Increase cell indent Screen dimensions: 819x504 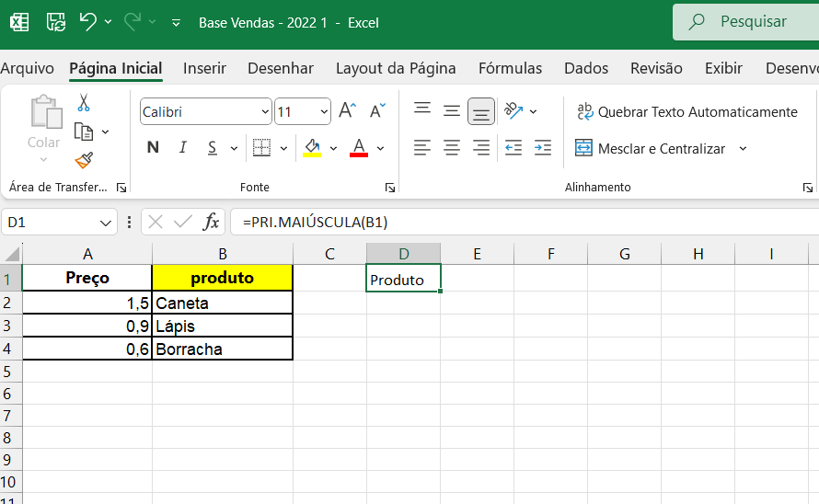(543, 148)
